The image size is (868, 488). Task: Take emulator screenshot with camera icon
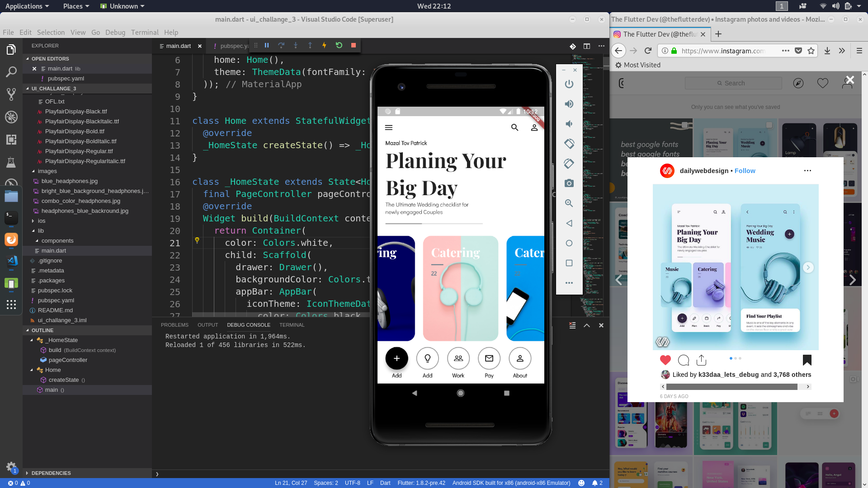(569, 183)
